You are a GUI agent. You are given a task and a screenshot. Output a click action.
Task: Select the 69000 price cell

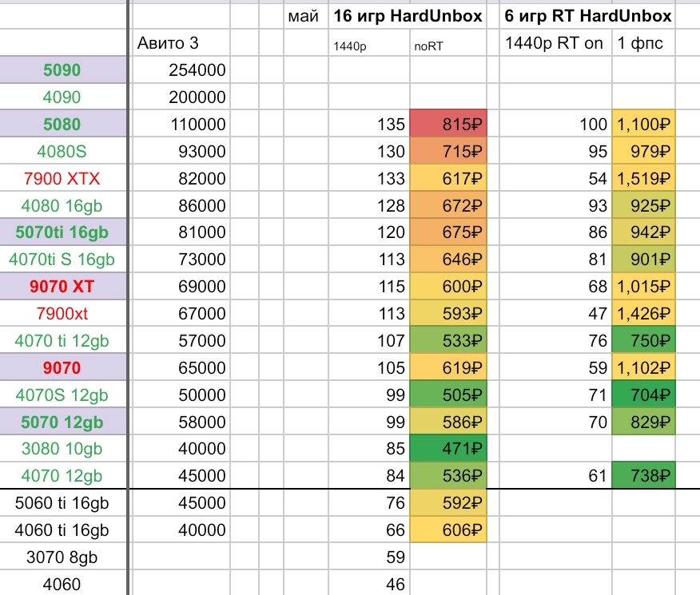point(181,287)
